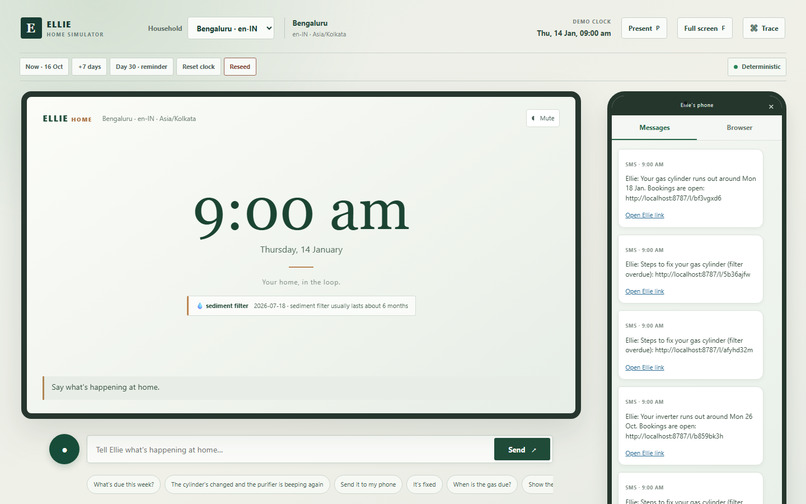Click the Thursday, 14 January date text

pyautogui.click(x=301, y=249)
